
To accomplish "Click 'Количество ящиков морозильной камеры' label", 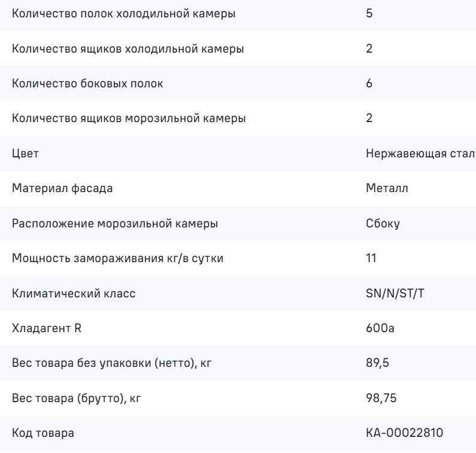I will pyautogui.click(x=129, y=118).
